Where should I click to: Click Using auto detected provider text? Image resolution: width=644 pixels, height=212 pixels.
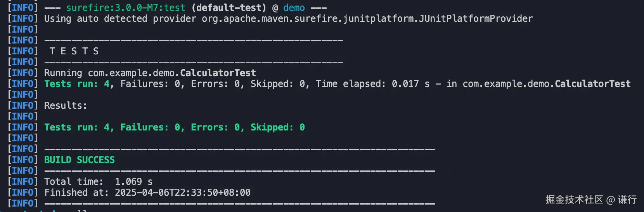click(x=120, y=19)
